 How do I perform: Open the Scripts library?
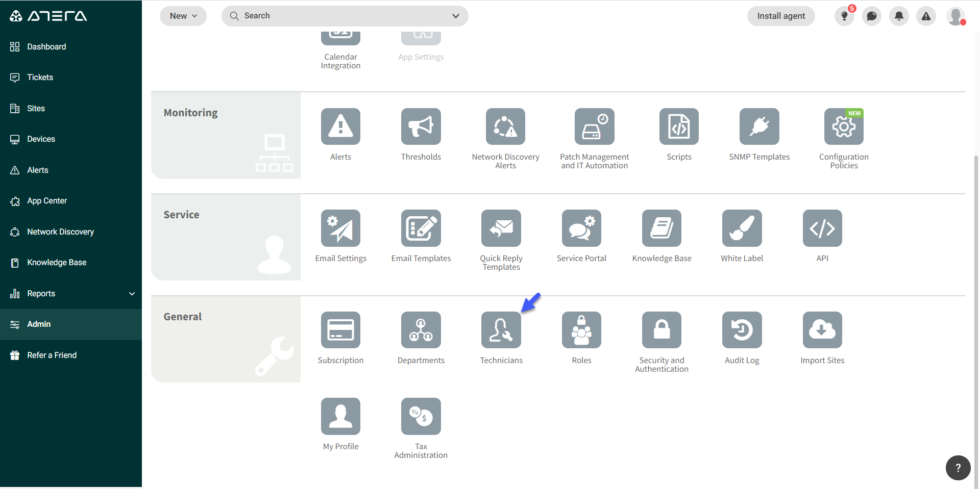point(679,126)
